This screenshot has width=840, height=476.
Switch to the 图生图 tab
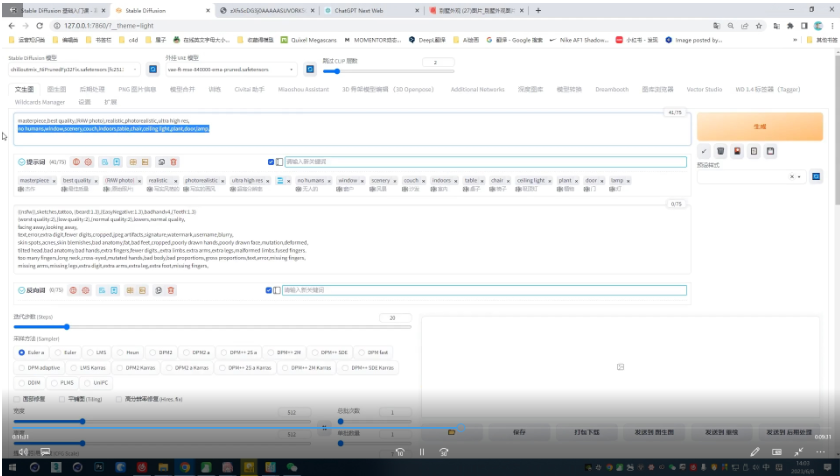pyautogui.click(x=56, y=89)
